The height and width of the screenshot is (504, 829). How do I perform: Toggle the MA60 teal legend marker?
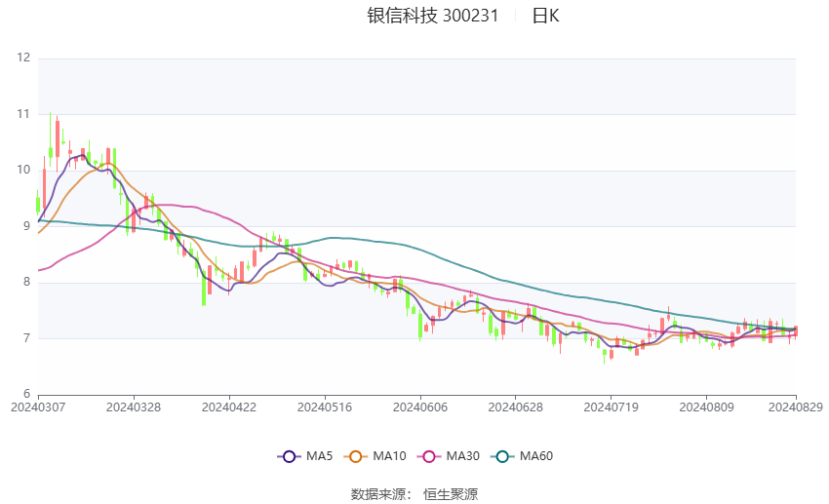click(502, 456)
